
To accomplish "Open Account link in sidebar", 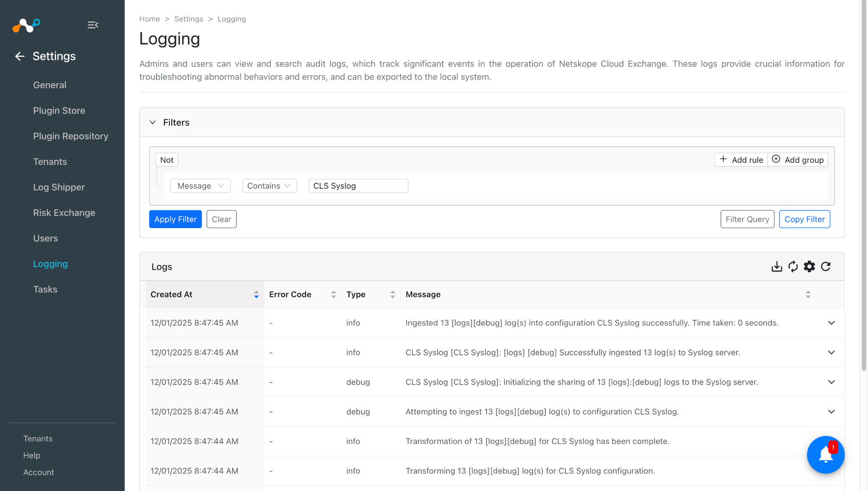I will [x=39, y=472].
